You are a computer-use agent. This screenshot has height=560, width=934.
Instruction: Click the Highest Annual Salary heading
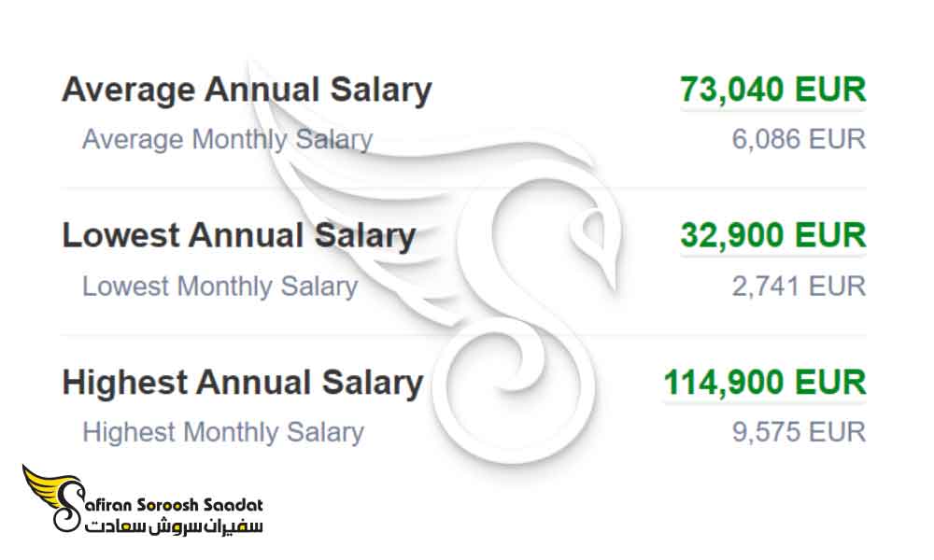click(x=243, y=383)
